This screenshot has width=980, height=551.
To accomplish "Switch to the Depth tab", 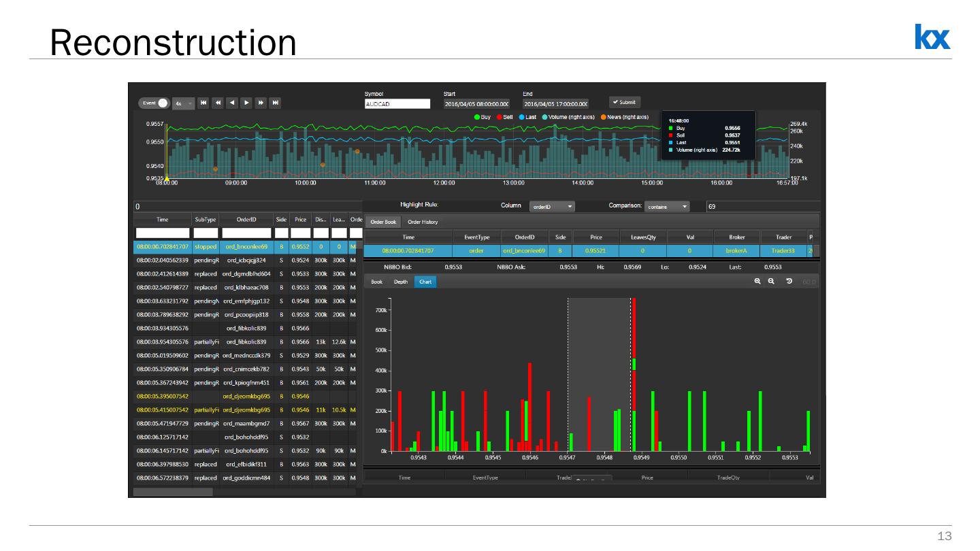I will pos(401,282).
